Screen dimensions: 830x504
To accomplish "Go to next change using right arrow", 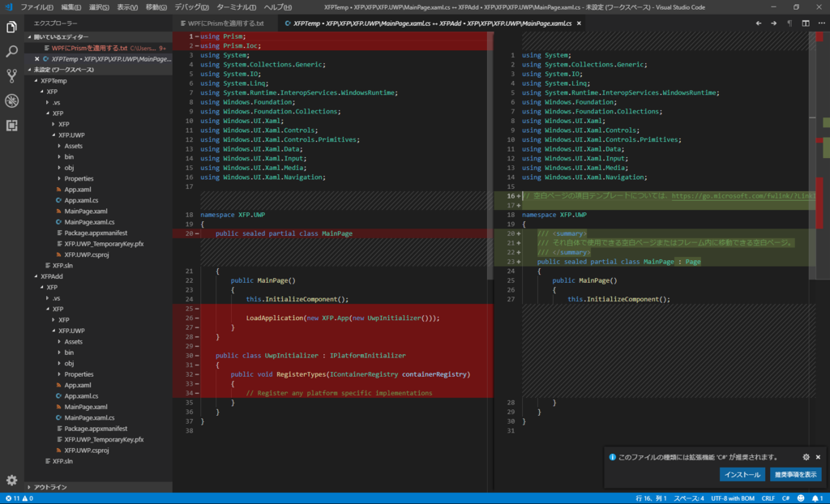I will pyautogui.click(x=774, y=23).
